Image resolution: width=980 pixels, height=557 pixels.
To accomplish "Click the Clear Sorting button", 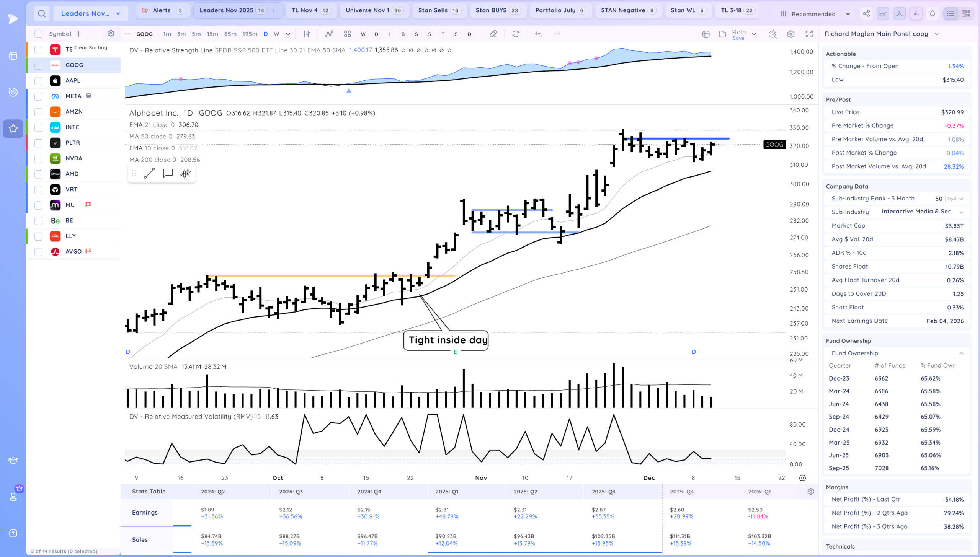I will 90,47.
